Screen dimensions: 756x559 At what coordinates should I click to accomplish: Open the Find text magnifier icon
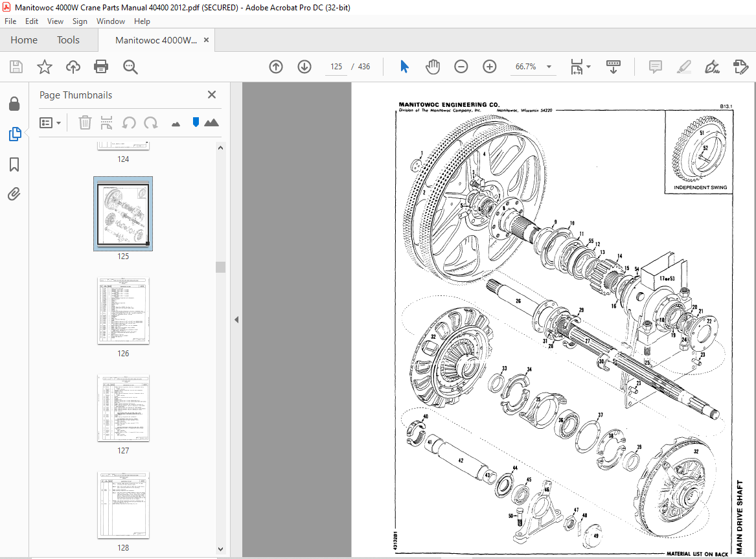[x=130, y=67]
